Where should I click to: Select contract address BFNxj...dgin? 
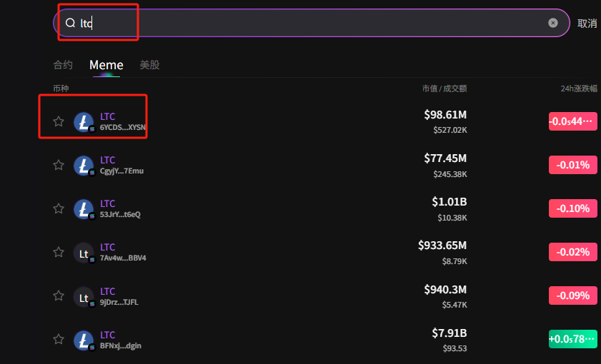click(x=121, y=345)
